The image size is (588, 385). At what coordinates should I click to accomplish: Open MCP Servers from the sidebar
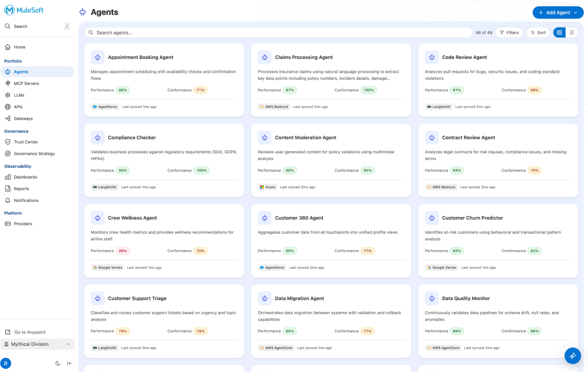pyautogui.click(x=26, y=83)
